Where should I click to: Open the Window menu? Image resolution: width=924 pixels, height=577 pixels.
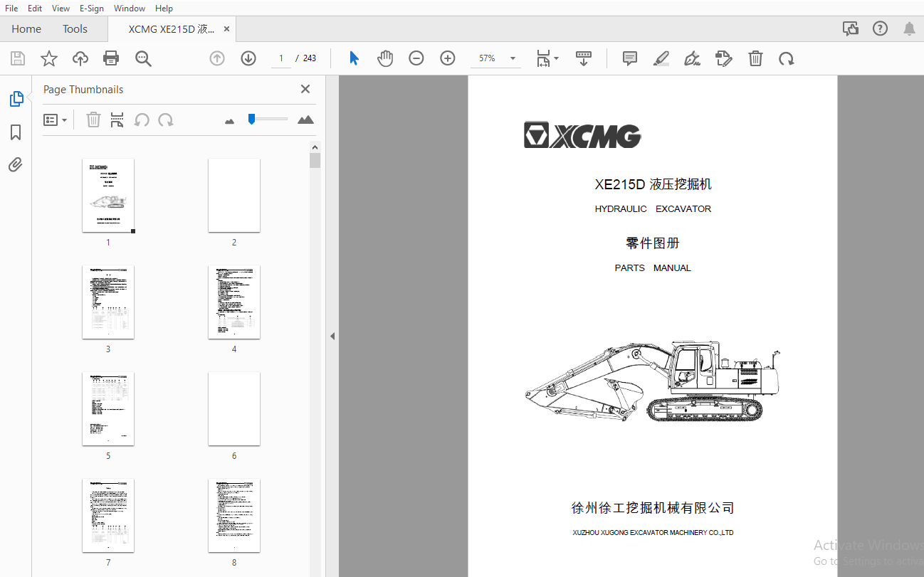[x=130, y=8]
